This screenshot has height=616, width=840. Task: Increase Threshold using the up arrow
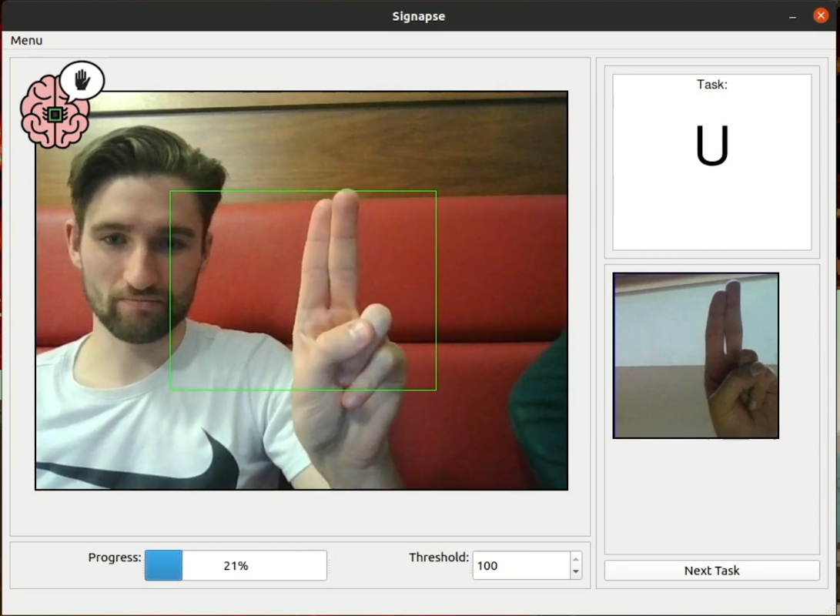coord(574,560)
